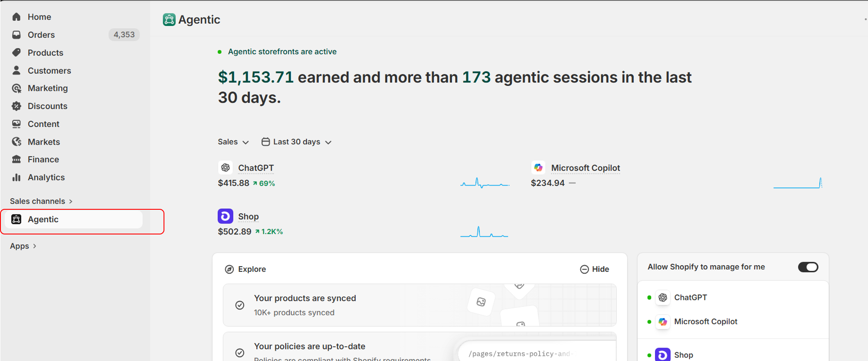Click the Analytics bar chart icon
868x361 pixels.
click(x=16, y=177)
